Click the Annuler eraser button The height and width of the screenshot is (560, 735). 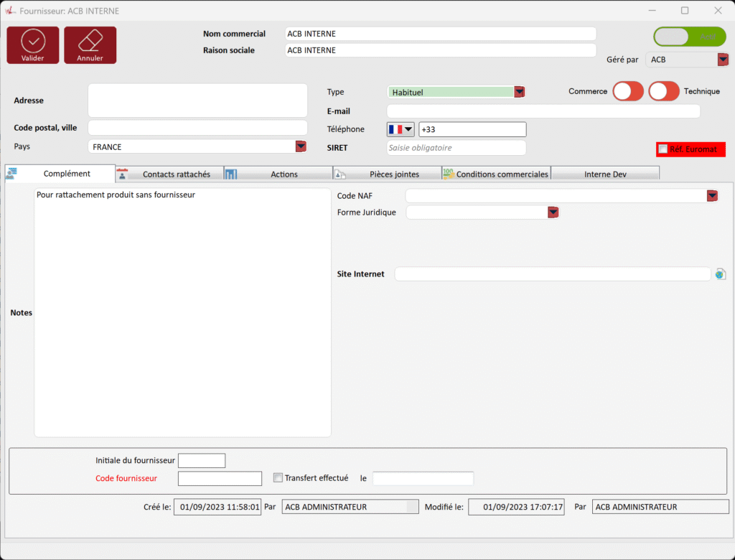click(90, 45)
